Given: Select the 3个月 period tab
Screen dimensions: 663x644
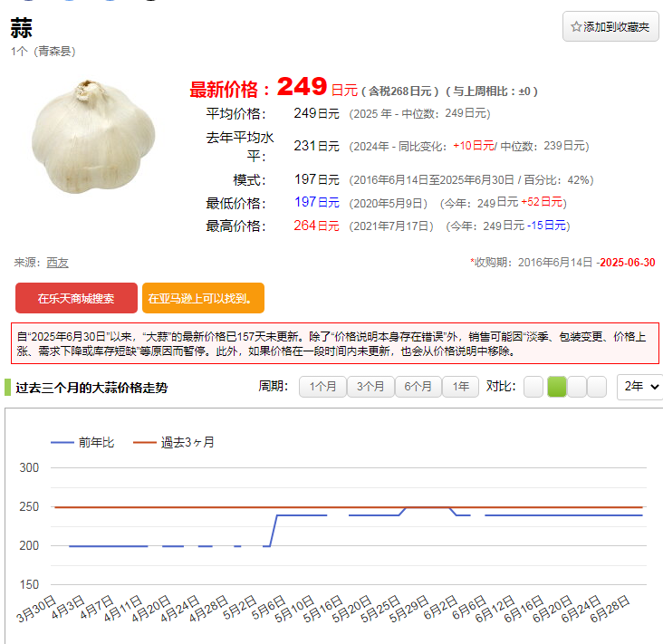Looking at the screenshot, I should pyautogui.click(x=370, y=387).
